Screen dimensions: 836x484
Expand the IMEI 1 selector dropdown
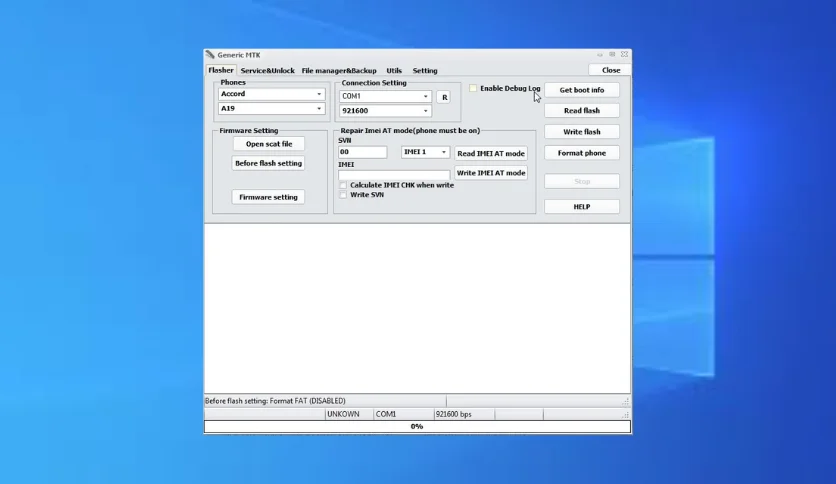[x=425, y=152]
